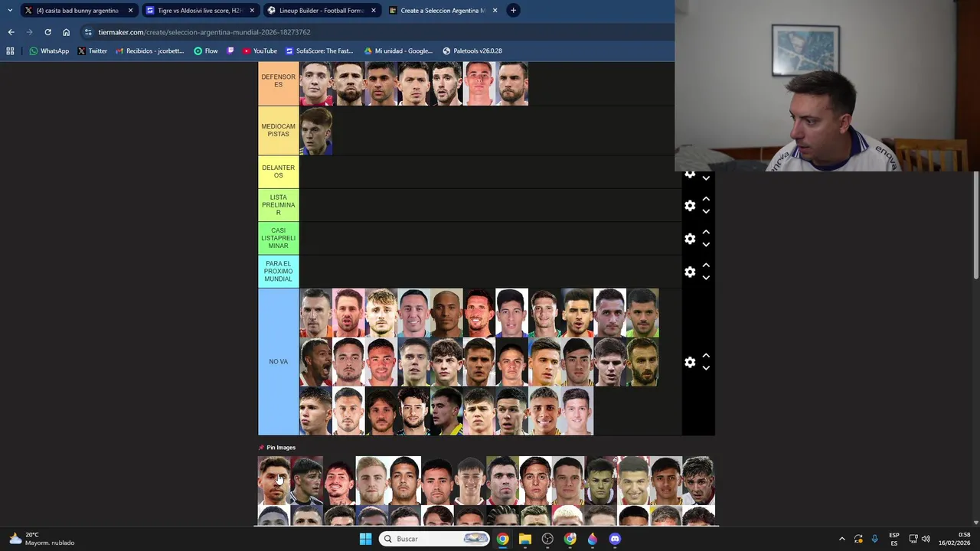Pick first unranked player in image pool
The width and height of the screenshot is (980, 551).
274,481
